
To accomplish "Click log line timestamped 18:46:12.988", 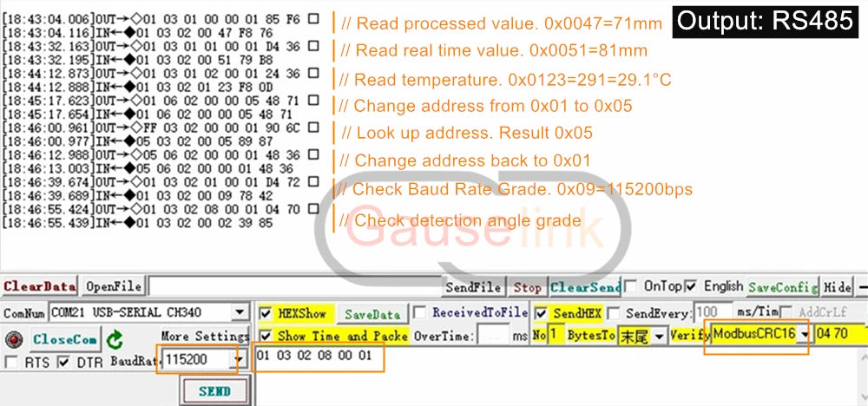I will tap(160, 155).
